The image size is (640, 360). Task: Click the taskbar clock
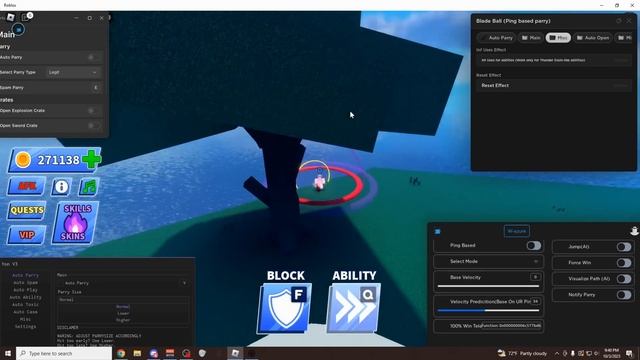(x=611, y=353)
